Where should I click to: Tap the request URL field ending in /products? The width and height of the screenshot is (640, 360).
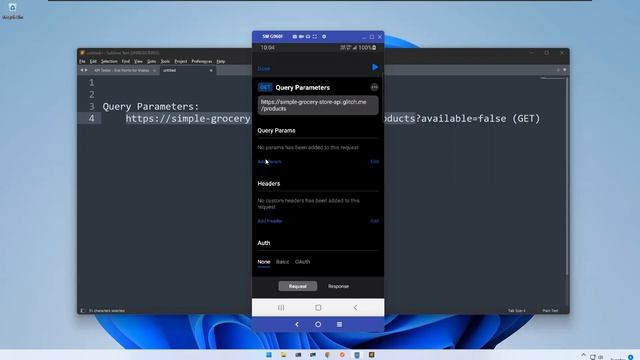(x=318, y=105)
